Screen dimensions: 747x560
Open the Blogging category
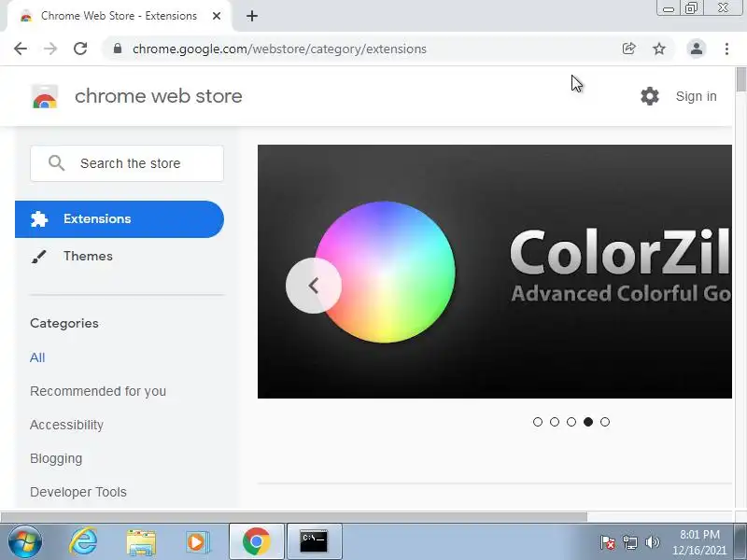(56, 458)
